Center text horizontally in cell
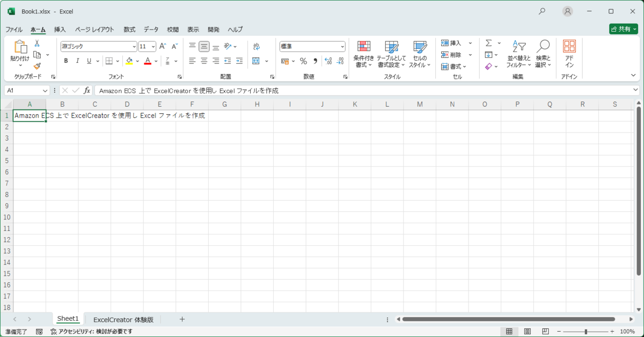644x337 pixels. 204,61
